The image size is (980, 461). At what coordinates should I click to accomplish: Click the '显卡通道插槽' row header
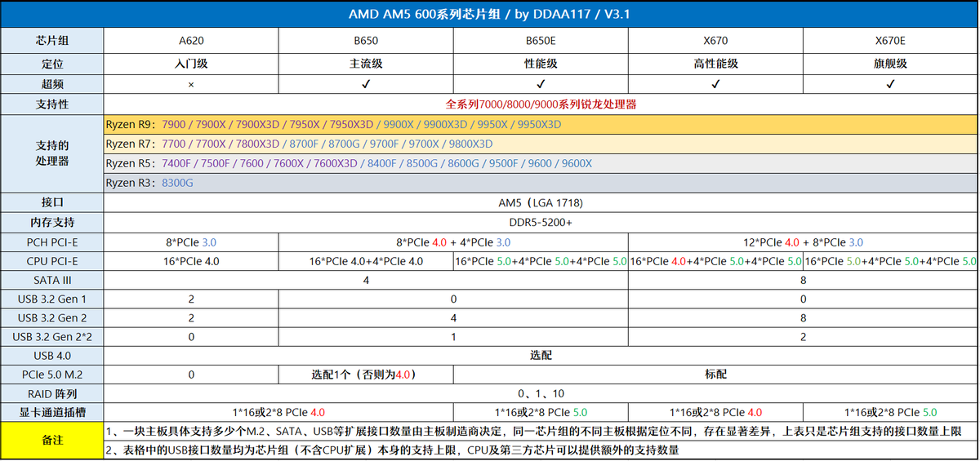[51, 412]
